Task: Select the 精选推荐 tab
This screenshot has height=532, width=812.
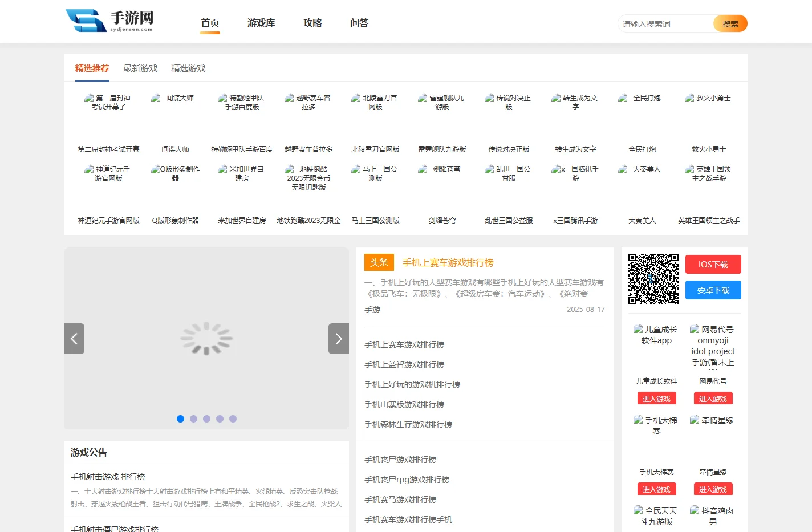Action: (x=92, y=68)
